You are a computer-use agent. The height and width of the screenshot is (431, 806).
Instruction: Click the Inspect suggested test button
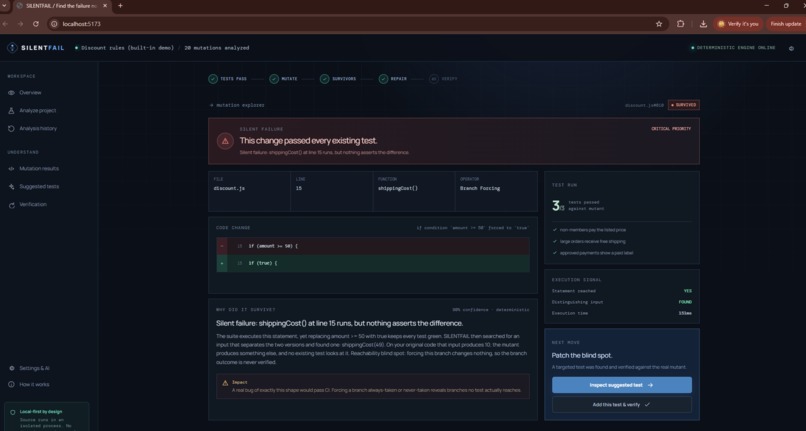(x=621, y=385)
